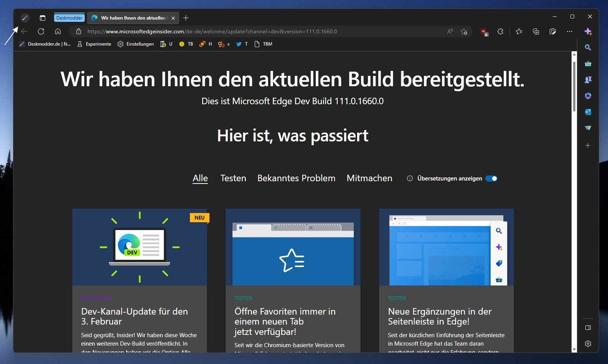This screenshot has height=364, width=608.
Task: Reload the current page
Action: (41, 31)
